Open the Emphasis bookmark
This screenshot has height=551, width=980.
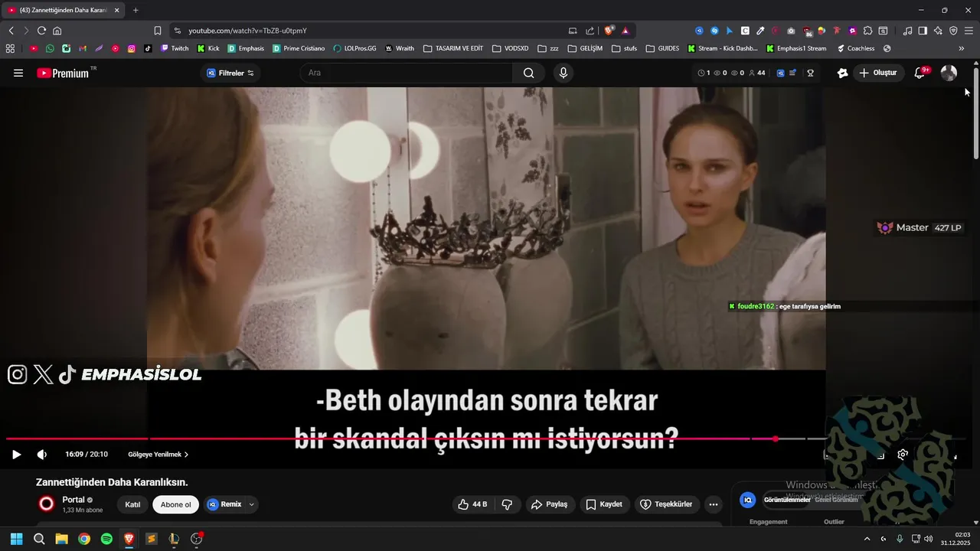(246, 48)
